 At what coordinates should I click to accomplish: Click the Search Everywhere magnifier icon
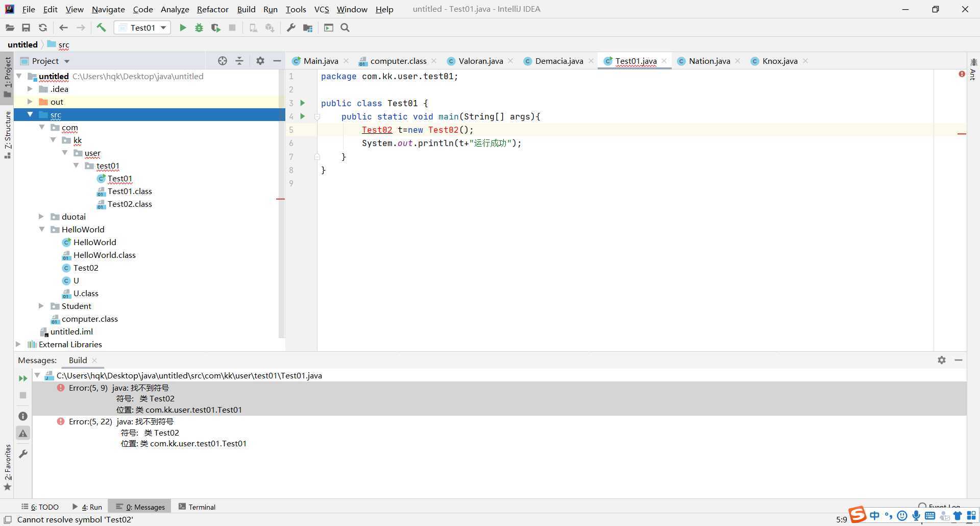click(x=345, y=28)
